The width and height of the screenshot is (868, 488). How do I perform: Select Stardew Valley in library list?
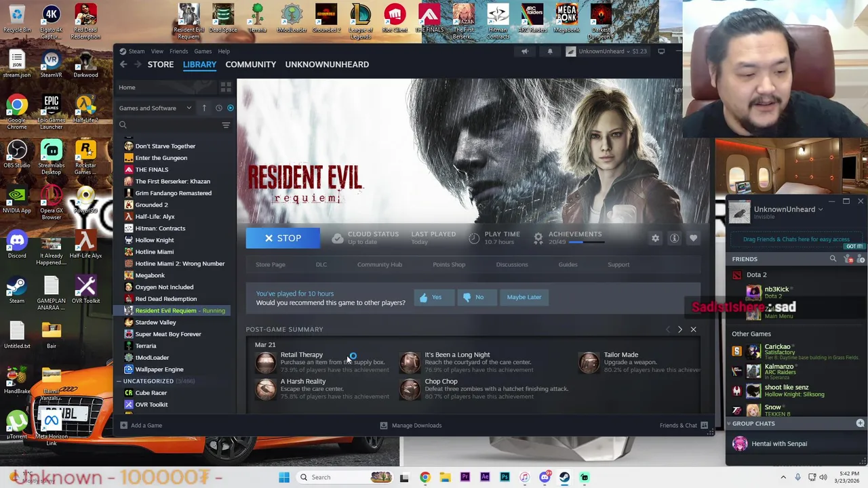[x=155, y=323]
